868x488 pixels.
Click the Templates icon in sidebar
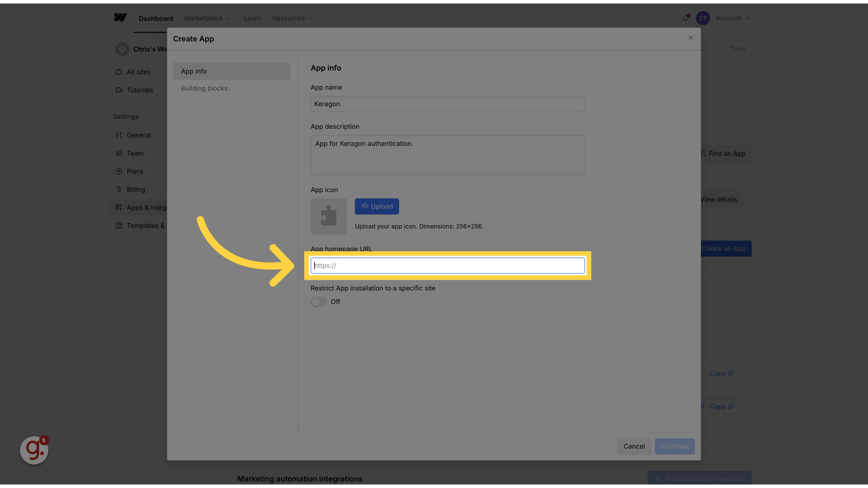tap(119, 225)
